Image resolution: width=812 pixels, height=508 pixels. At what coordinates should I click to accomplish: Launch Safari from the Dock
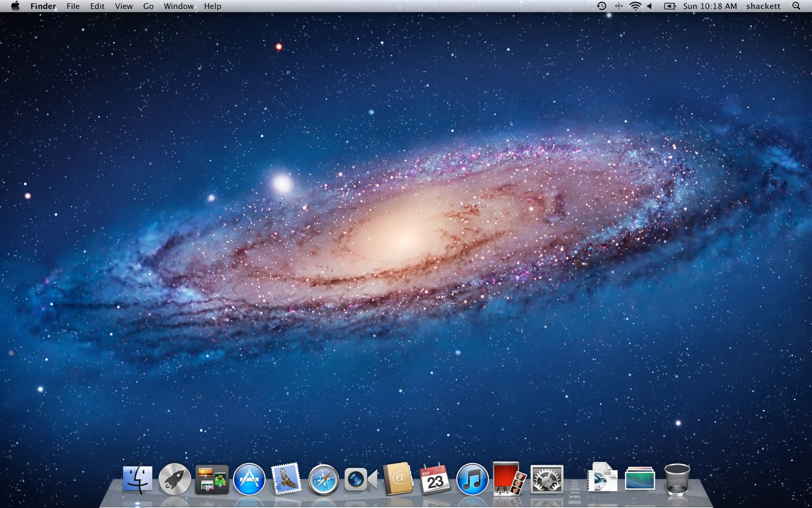(x=323, y=479)
